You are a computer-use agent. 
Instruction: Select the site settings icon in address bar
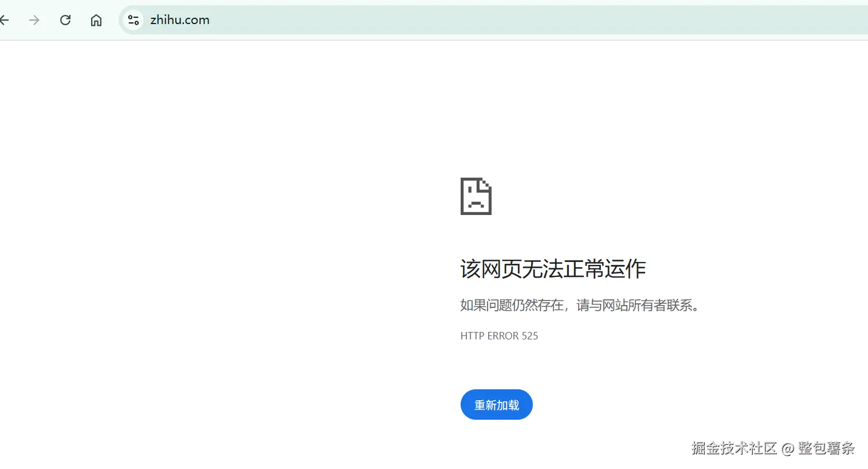(133, 19)
